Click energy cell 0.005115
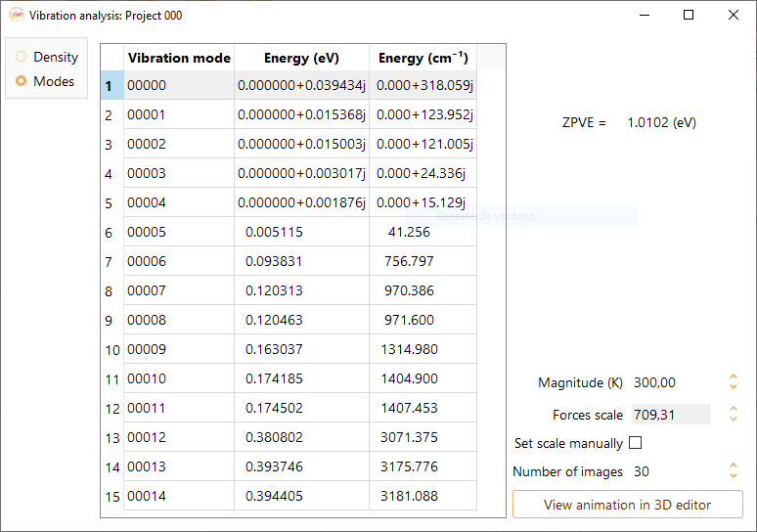The height and width of the screenshot is (532, 757). click(302, 232)
